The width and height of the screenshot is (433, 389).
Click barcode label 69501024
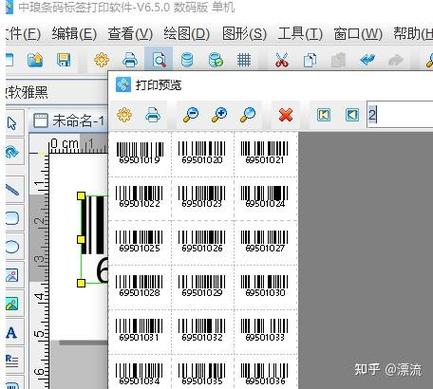[x=264, y=197]
